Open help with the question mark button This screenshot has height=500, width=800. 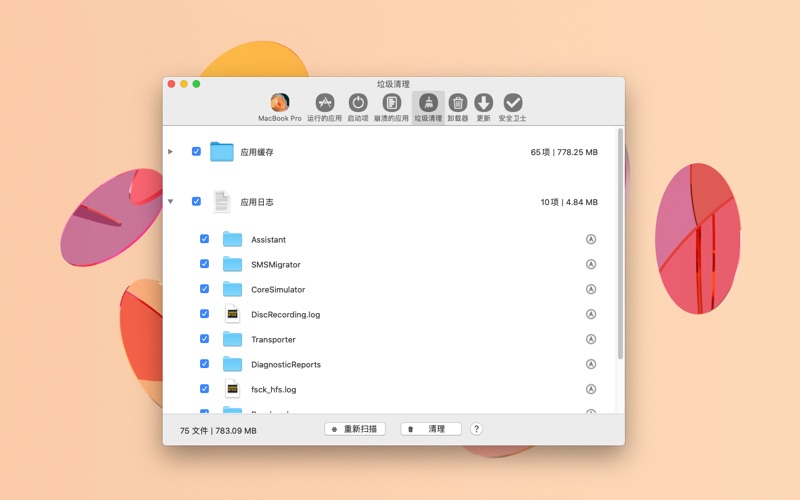(x=476, y=429)
